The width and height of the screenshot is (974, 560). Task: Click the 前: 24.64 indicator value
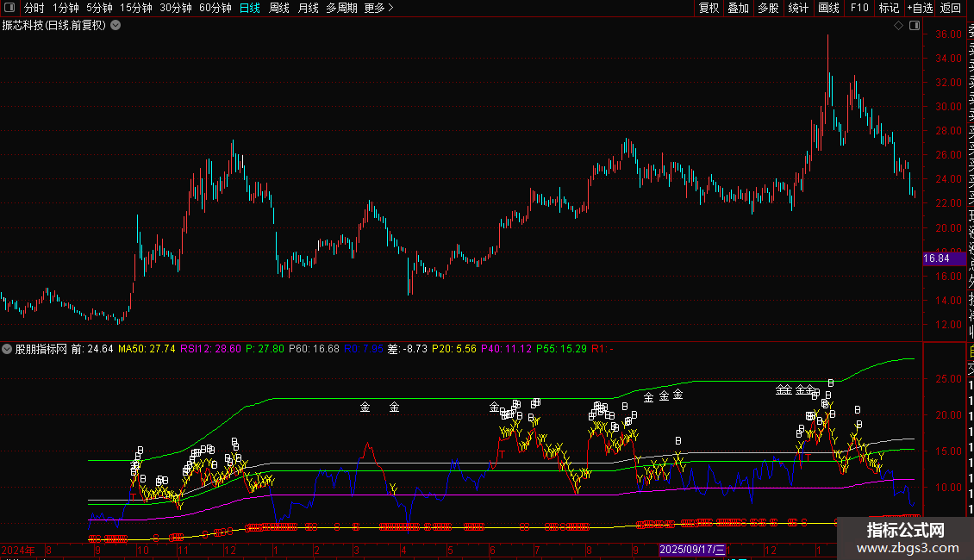click(92, 349)
